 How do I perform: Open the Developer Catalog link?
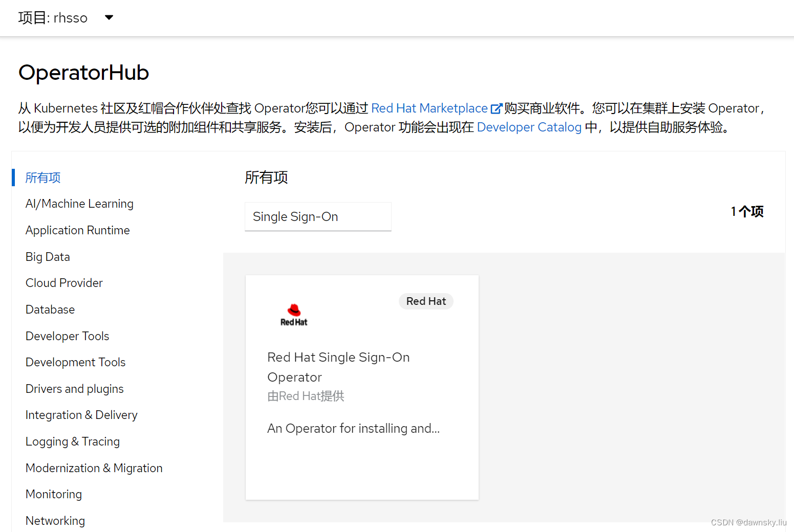click(529, 127)
